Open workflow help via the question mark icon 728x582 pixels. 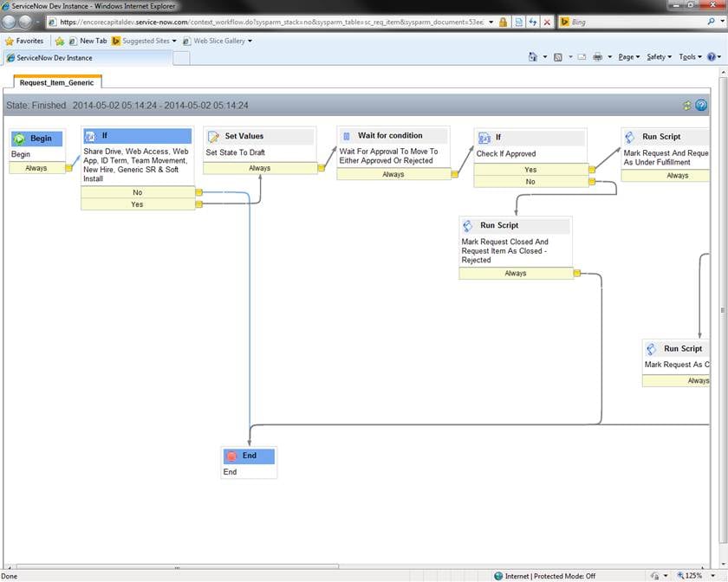click(702, 105)
